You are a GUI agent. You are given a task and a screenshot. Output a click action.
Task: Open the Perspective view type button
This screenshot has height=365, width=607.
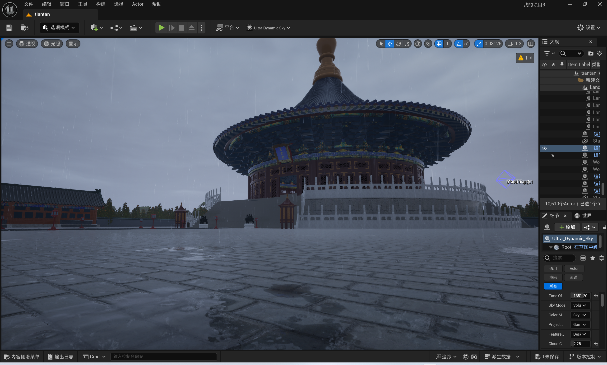(27, 44)
